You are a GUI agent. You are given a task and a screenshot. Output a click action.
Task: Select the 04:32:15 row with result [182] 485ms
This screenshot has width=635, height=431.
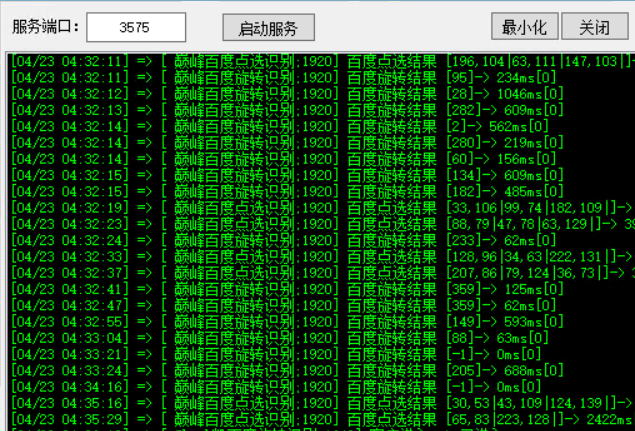coord(287,191)
